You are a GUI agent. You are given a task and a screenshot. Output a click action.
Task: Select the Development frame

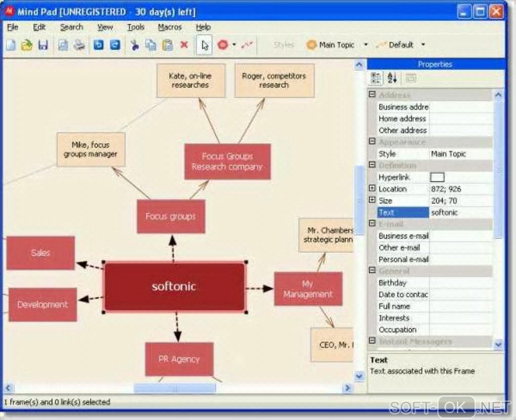(x=42, y=305)
